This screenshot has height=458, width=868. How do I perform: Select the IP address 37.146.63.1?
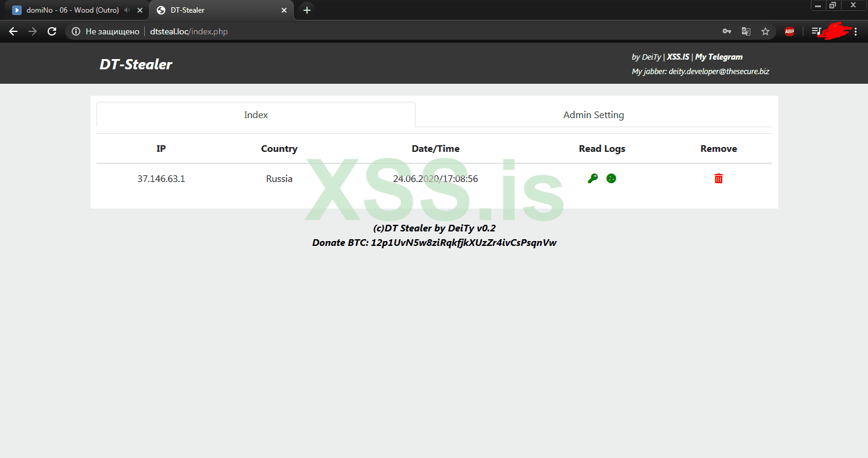click(x=161, y=178)
